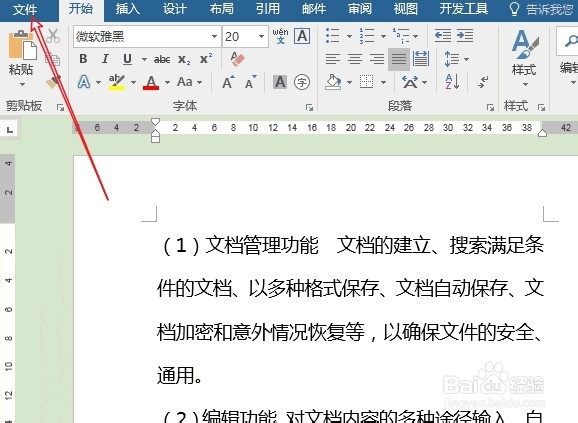Center the paragraph text

pos(355,59)
